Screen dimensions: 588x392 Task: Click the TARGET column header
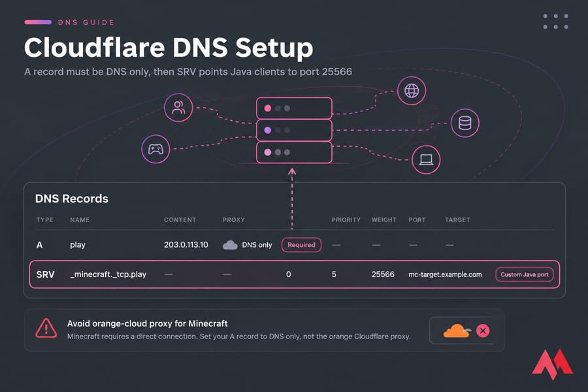point(457,220)
